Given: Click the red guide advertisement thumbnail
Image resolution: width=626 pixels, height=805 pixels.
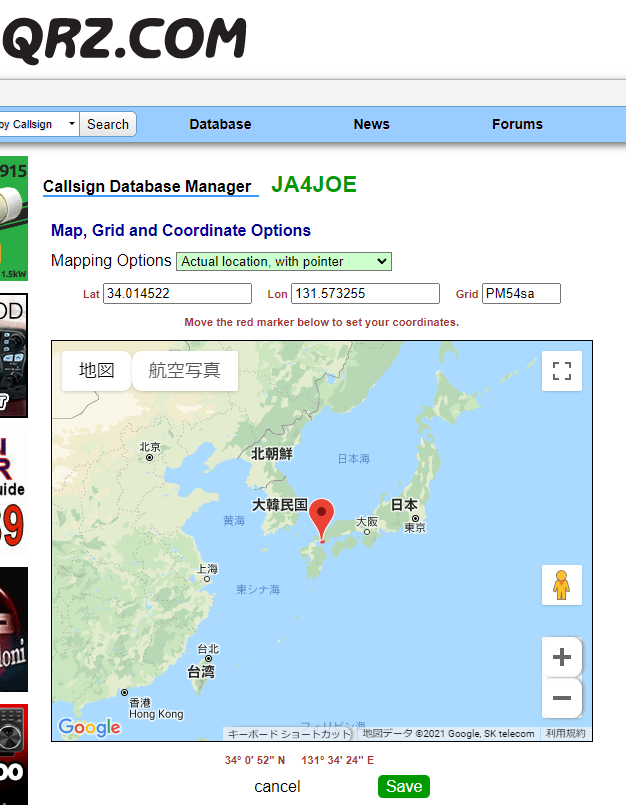Looking at the screenshot, I should click(14, 492).
